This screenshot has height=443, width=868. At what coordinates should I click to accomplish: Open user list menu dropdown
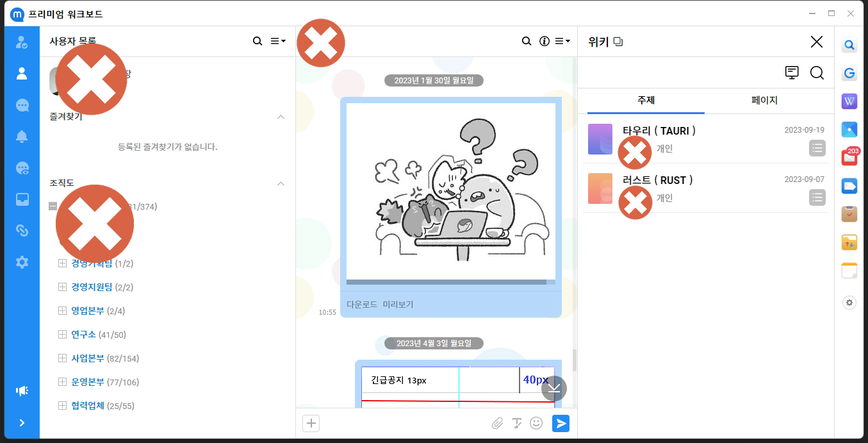point(278,41)
